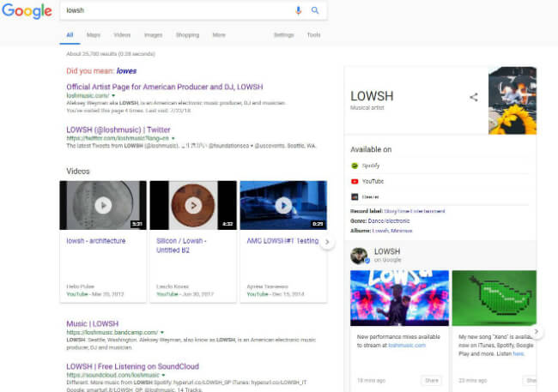Switch to the Videos tab
Screen dimensions: 558x392
[122, 35]
